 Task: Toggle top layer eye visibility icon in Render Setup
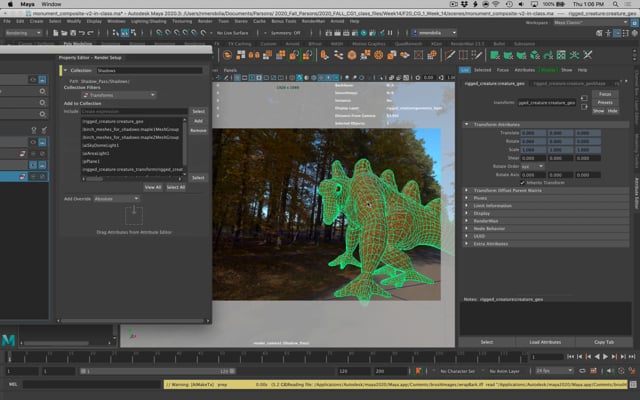33,80
